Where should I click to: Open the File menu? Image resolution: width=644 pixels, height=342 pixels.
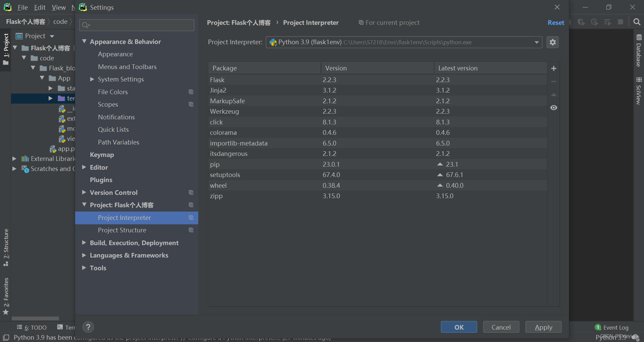[22, 7]
